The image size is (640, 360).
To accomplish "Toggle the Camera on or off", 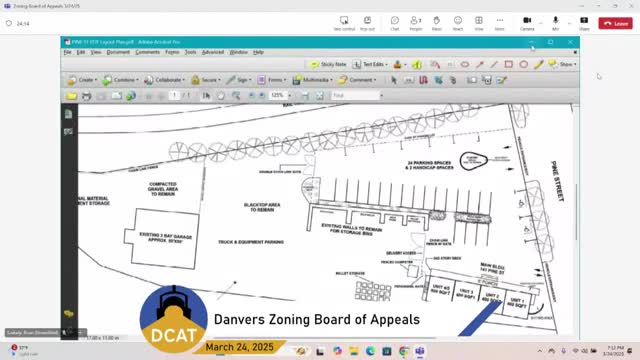I will click(527, 23).
